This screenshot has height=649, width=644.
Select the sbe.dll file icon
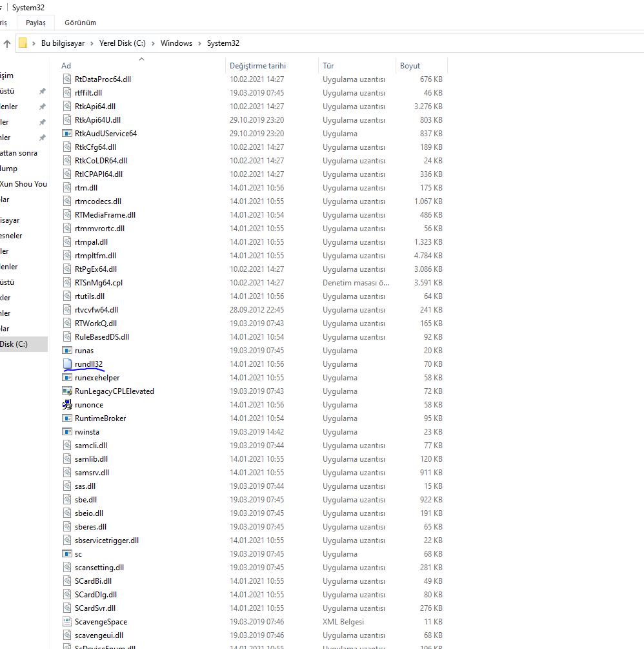pos(67,500)
